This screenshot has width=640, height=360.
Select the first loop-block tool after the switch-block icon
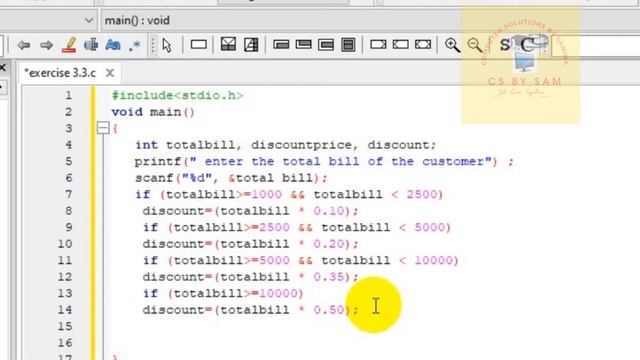281,44
